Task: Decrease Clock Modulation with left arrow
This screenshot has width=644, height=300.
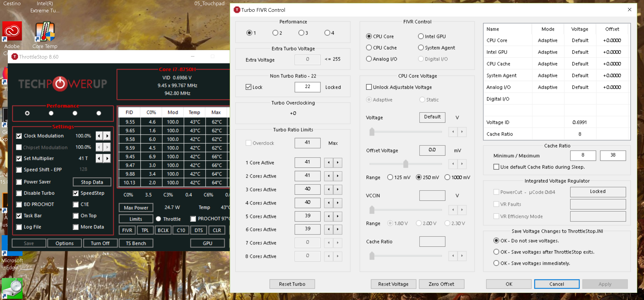Action: tap(99, 136)
